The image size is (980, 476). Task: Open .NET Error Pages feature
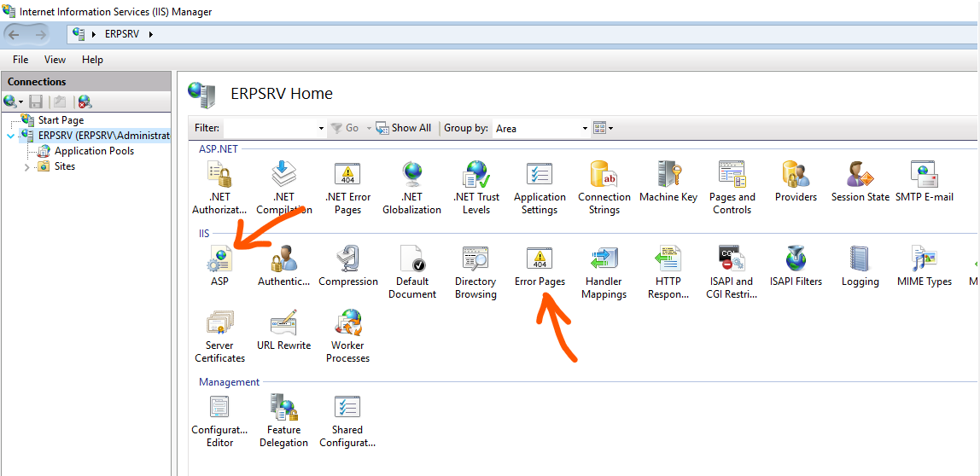(347, 188)
